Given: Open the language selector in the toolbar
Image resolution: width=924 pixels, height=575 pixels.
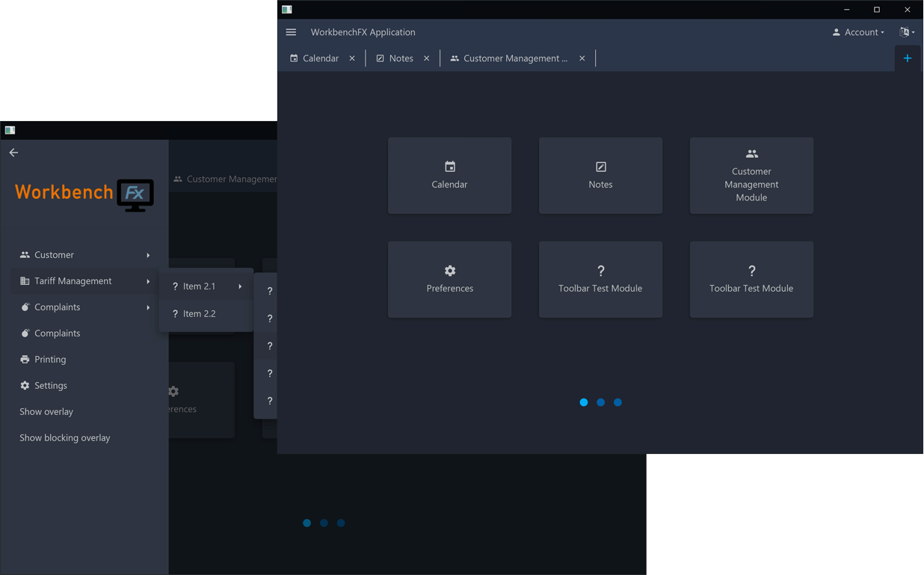Looking at the screenshot, I should [x=905, y=32].
